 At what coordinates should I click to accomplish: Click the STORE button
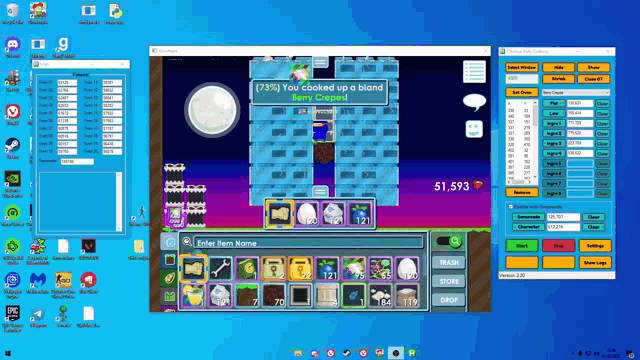pyautogui.click(x=449, y=281)
